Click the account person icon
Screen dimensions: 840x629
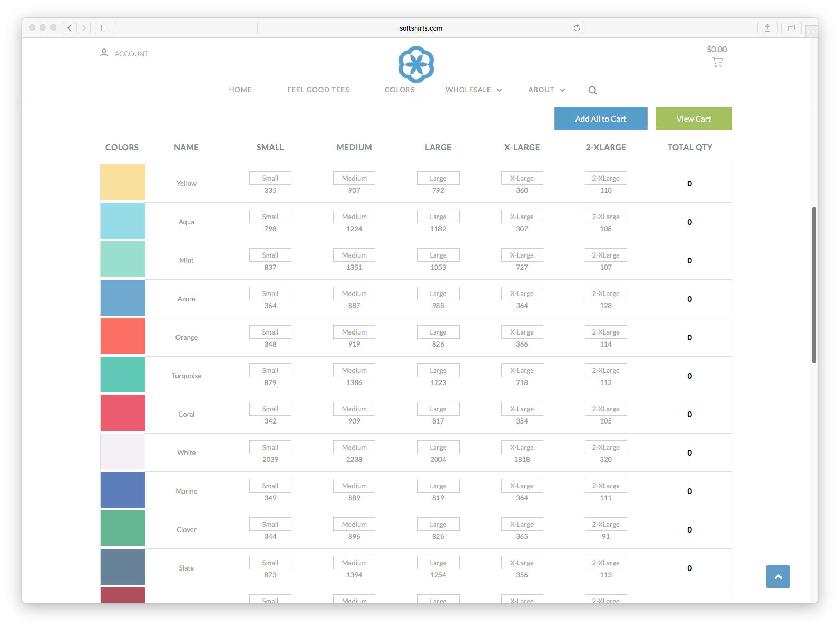[x=104, y=53]
